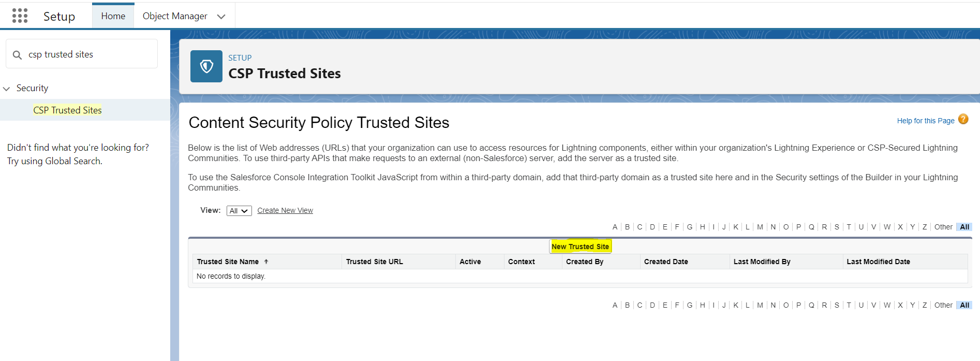Filter by letter A in top rolodex
Viewport: 980px width, 361px height.
[x=615, y=227]
